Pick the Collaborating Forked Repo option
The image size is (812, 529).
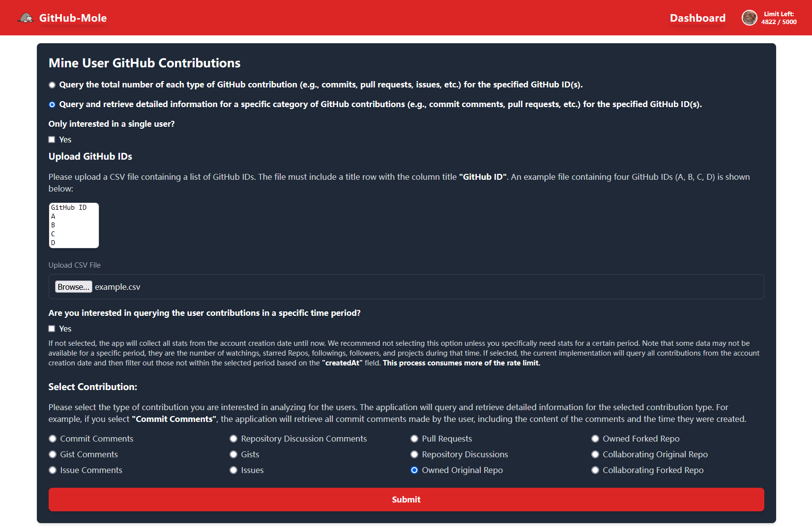595,470
